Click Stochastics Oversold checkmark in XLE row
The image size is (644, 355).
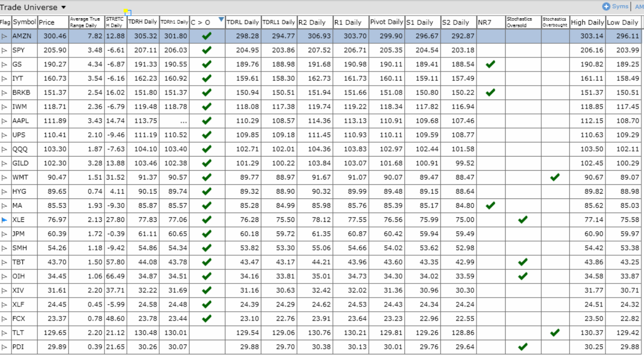point(523,220)
